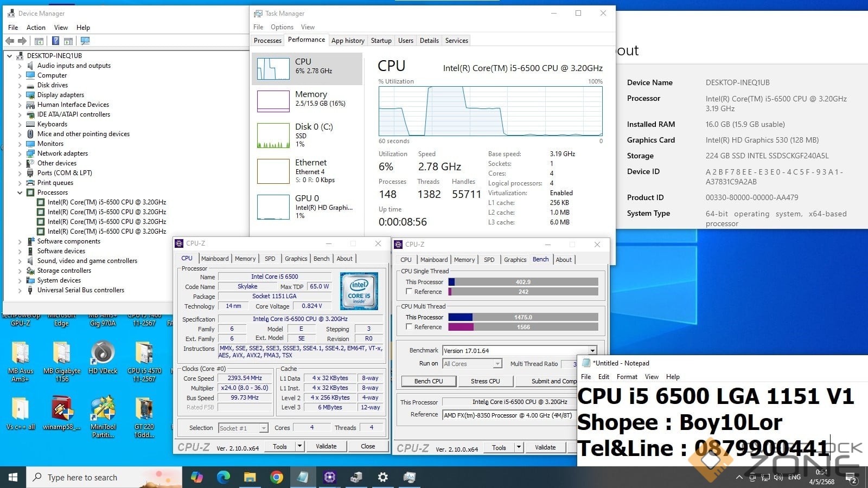Open the MB Asus Am3+ desktop folder
The width and height of the screenshot is (868, 488).
21,361
